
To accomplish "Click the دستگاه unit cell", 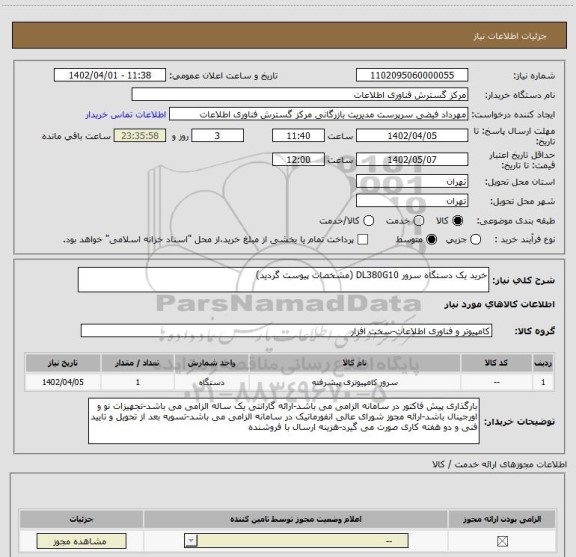I will [x=212, y=382].
